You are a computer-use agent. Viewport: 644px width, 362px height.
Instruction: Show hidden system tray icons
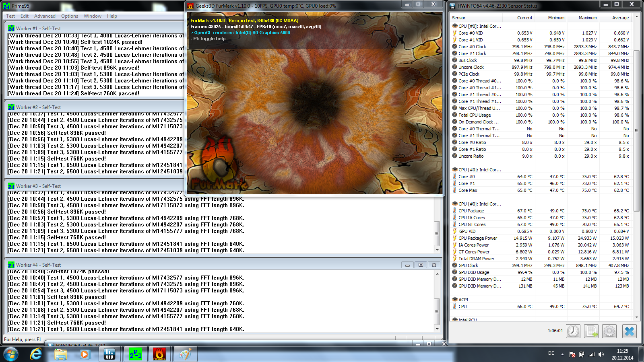[x=562, y=354]
